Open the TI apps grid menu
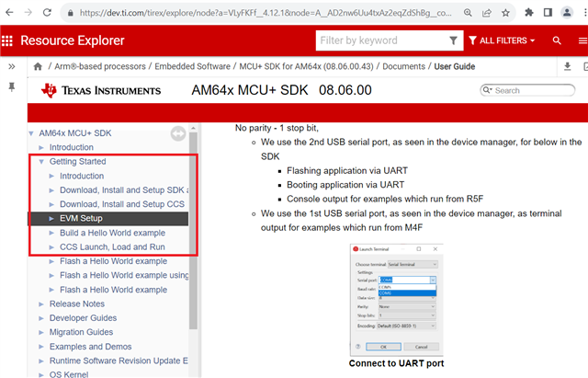The width and height of the screenshot is (588, 378). pos(7,40)
